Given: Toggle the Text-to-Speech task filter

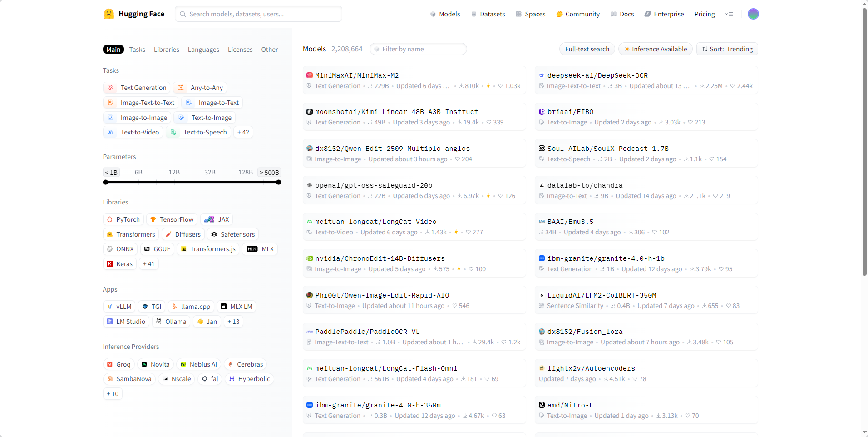Looking at the screenshot, I should point(198,132).
